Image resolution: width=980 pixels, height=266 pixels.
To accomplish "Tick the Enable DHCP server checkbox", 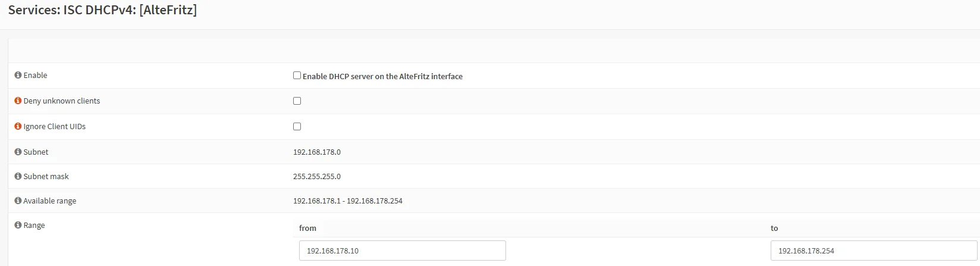I will (297, 76).
